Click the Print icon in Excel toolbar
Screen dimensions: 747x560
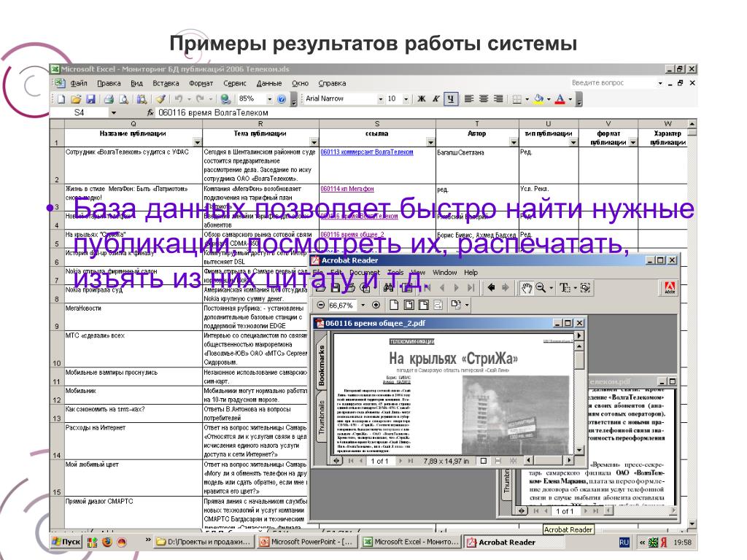click(109, 99)
